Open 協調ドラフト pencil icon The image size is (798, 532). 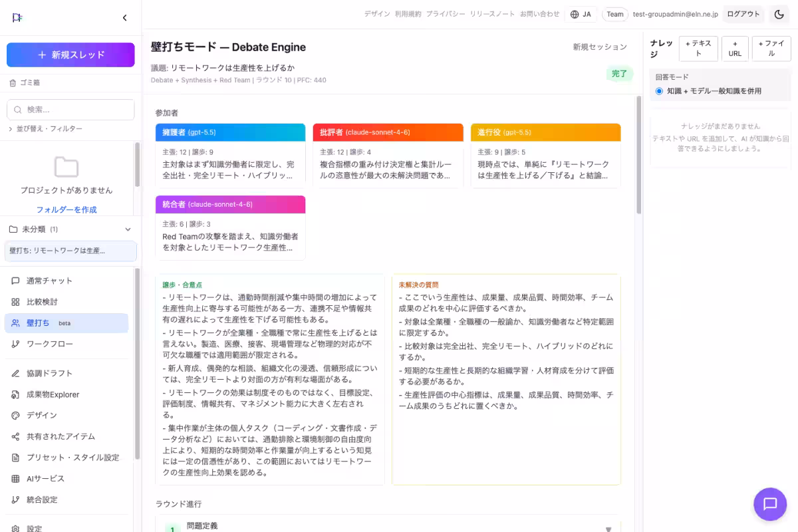(x=15, y=373)
